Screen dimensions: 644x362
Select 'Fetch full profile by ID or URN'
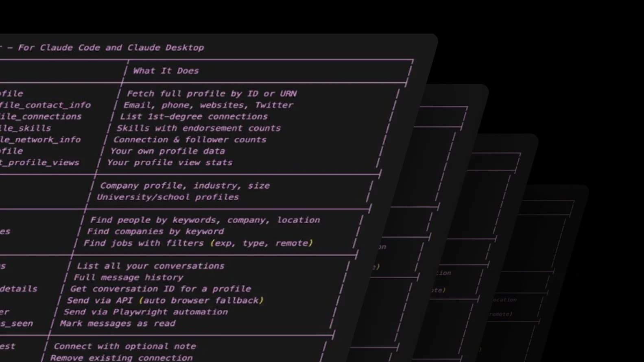[212, 94]
